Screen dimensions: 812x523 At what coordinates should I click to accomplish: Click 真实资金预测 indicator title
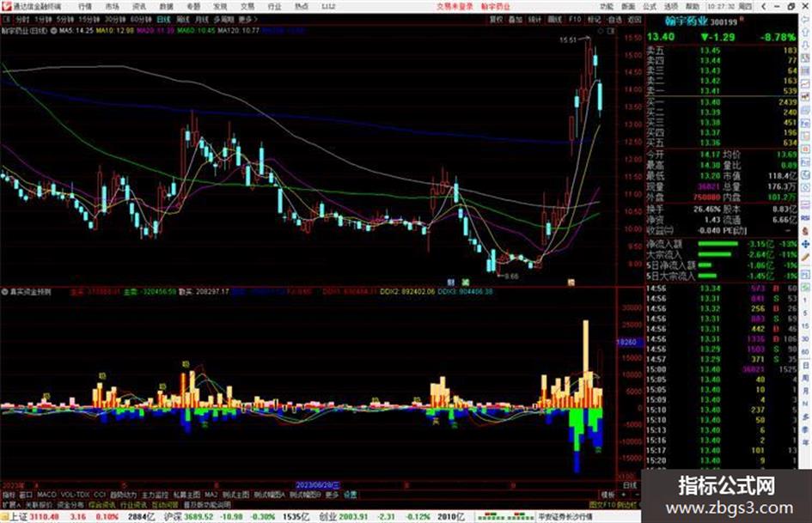(x=30, y=291)
